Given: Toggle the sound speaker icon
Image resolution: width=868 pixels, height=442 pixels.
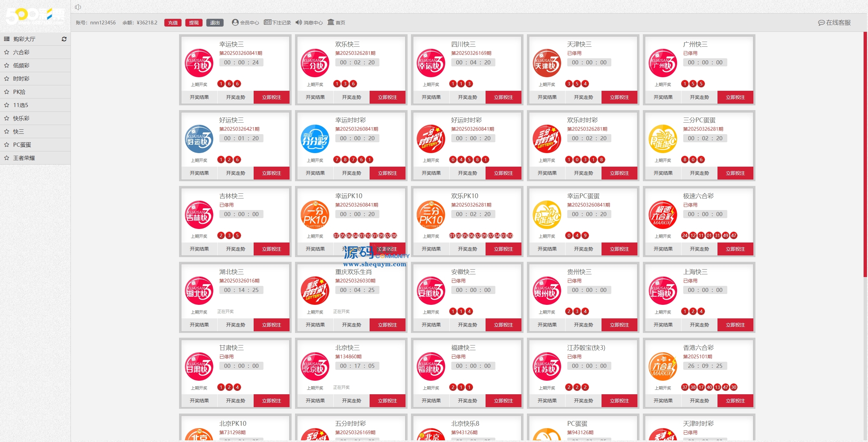Looking at the screenshot, I should click(x=78, y=7).
